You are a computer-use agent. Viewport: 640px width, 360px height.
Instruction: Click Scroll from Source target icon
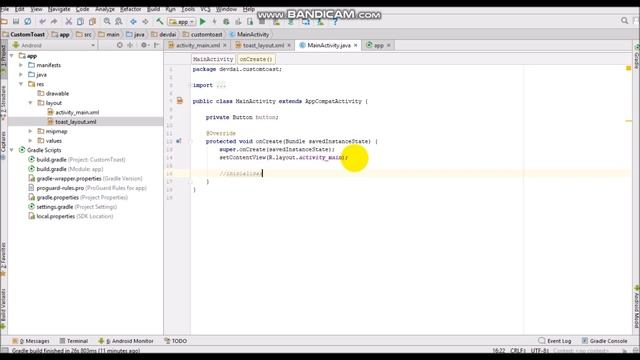click(x=120, y=45)
